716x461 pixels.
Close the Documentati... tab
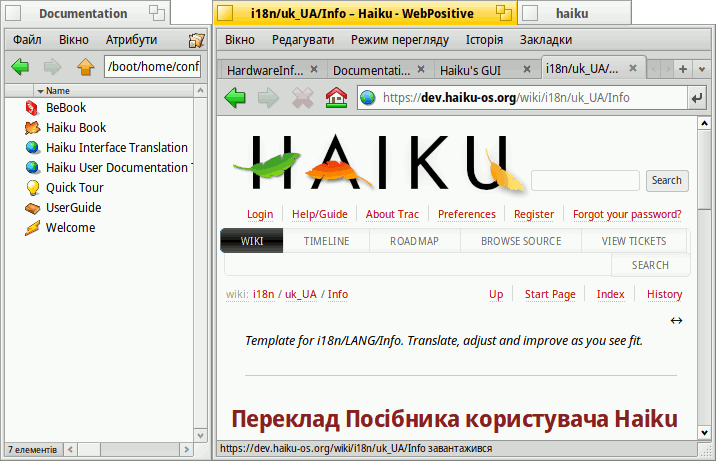coord(421,69)
